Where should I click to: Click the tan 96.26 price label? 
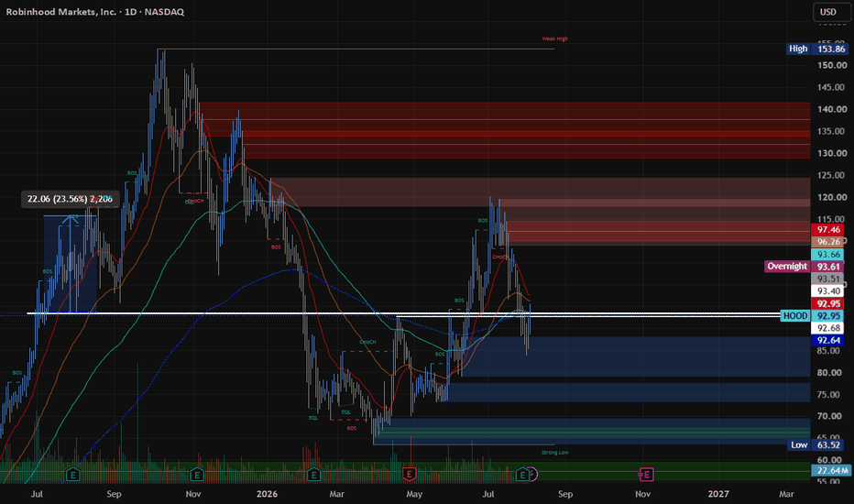(828, 242)
